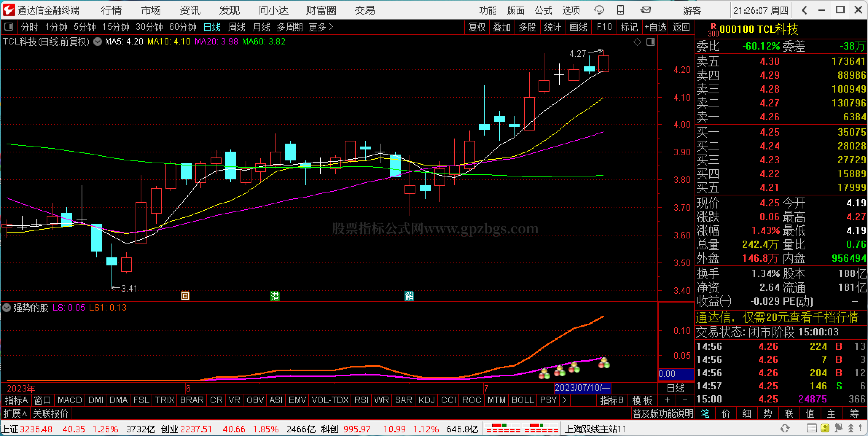The image size is (868, 436).
Task: Click the 通达信 red logo icon
Action: [9, 10]
